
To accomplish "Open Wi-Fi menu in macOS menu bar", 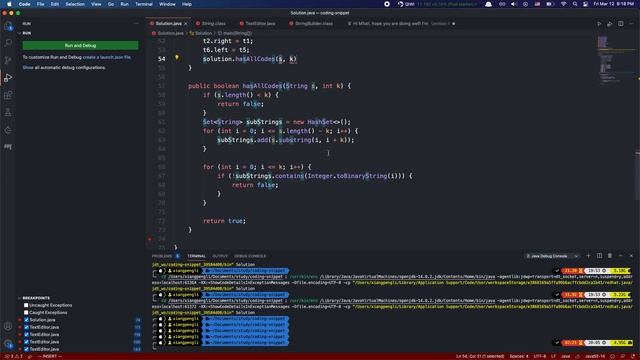I will tap(564, 4).
